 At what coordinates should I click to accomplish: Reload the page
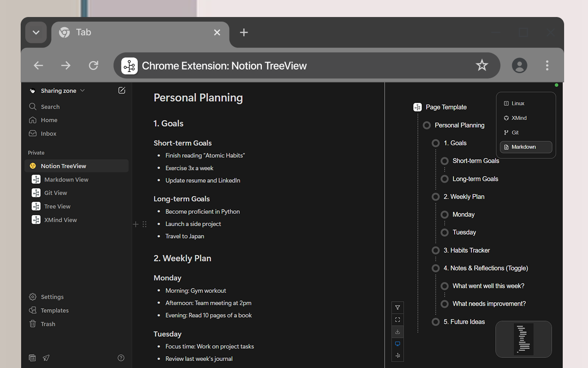click(94, 65)
